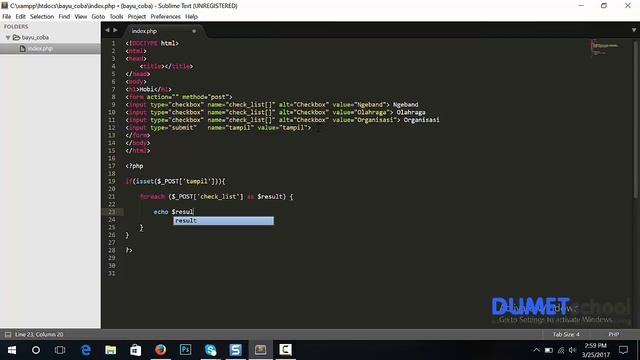Show hidden system tray icons
Screen dimensions: 640x360
coord(536,350)
